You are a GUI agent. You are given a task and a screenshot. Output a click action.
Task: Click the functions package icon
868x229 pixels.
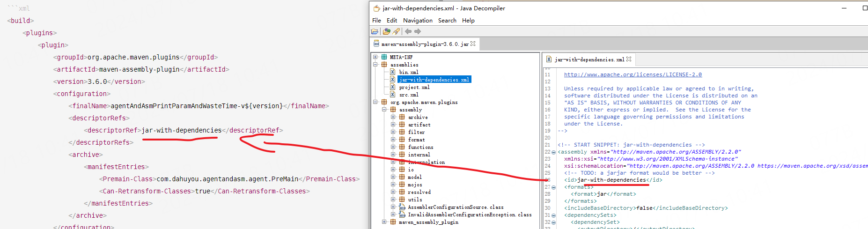(402, 147)
